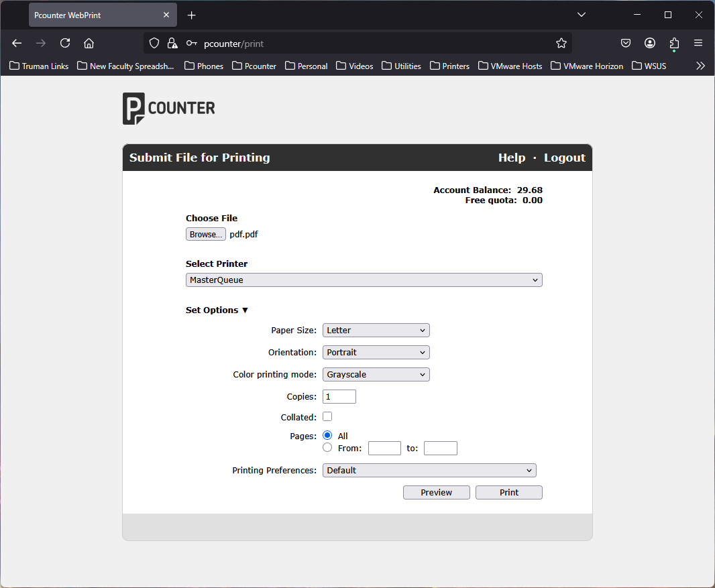This screenshot has height=588, width=715.
Task: List all tabs with the chevron button
Action: (x=582, y=15)
